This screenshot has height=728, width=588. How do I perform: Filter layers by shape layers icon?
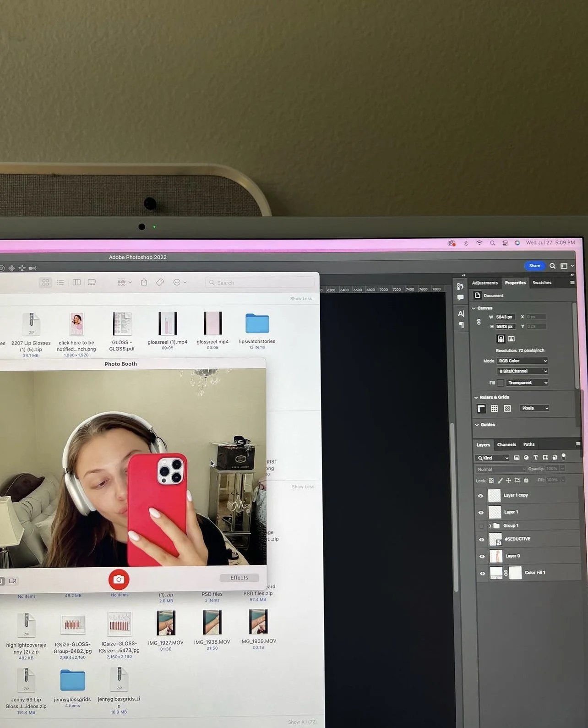pyautogui.click(x=545, y=458)
